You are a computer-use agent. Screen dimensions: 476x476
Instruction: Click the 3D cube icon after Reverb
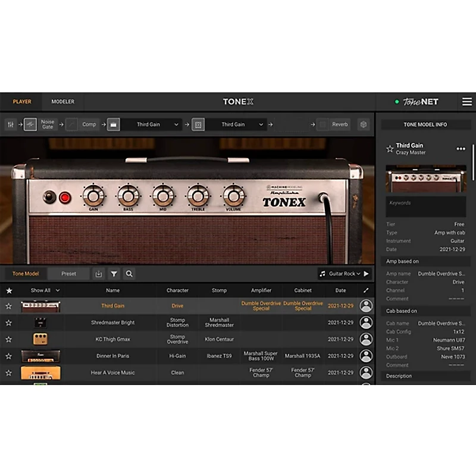point(364,124)
